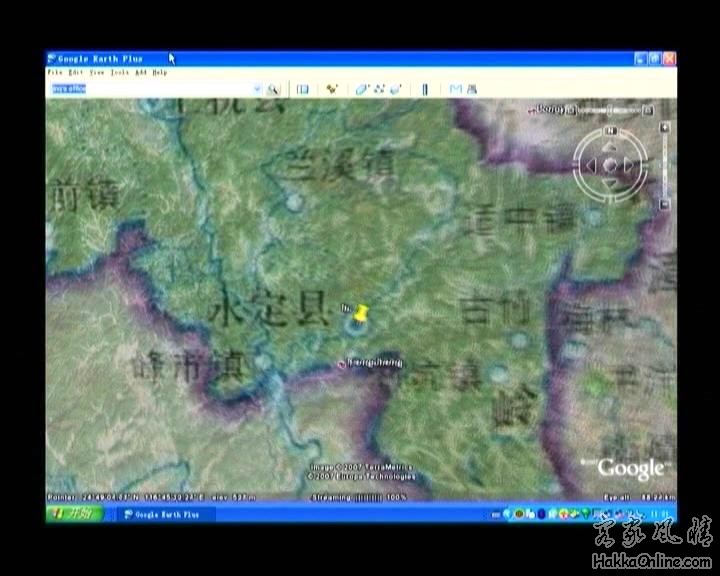Viewport: 720px width, 576px height.
Task: Open the File menu
Action: pyautogui.click(x=54, y=73)
